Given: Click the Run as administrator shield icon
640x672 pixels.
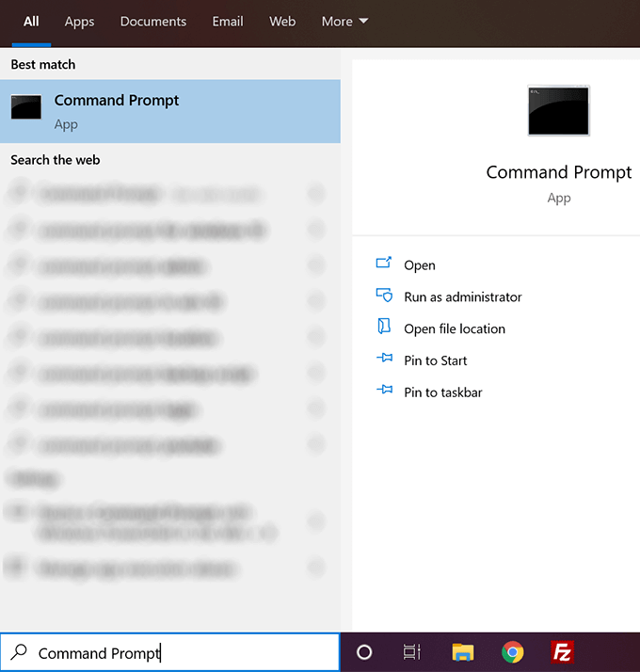Looking at the screenshot, I should 384,296.
